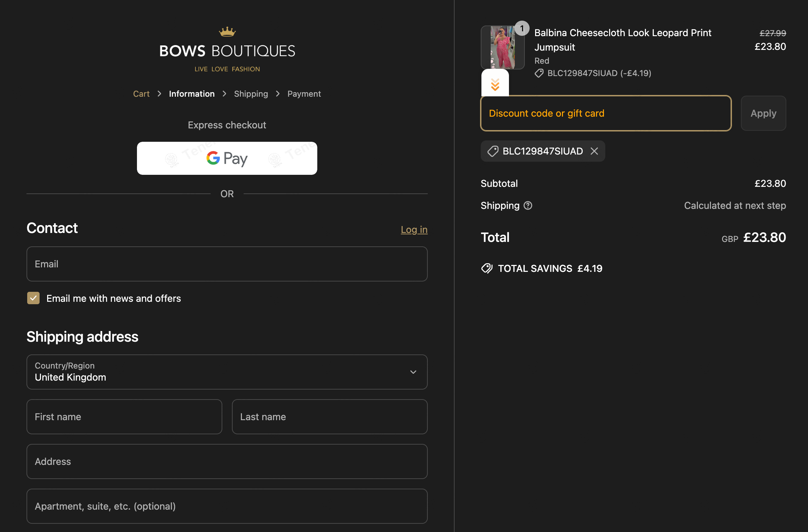Open the Country/Region dropdown
The width and height of the screenshot is (808, 532).
pyautogui.click(x=220, y=372)
